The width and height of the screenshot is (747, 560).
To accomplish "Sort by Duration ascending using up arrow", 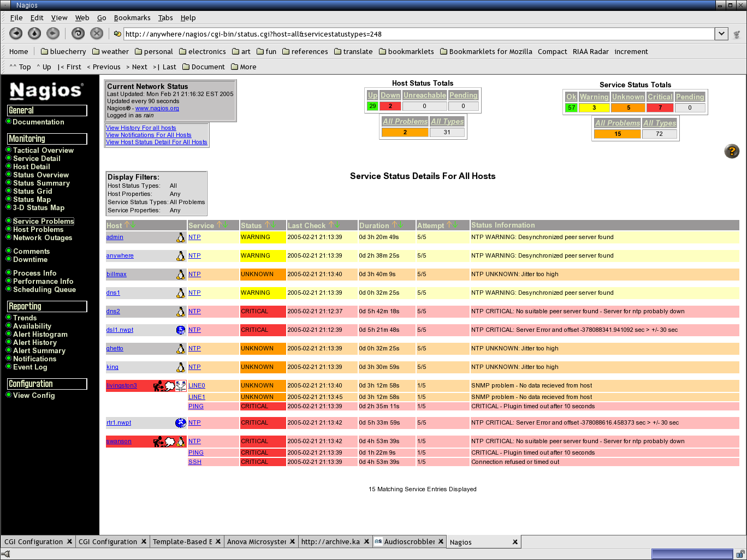I will click(x=394, y=225).
